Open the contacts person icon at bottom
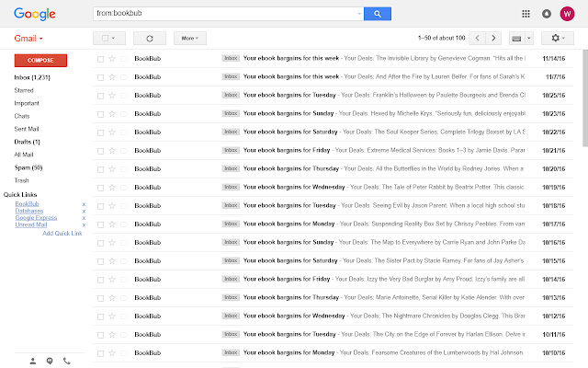The width and height of the screenshot is (588, 368). click(x=33, y=361)
